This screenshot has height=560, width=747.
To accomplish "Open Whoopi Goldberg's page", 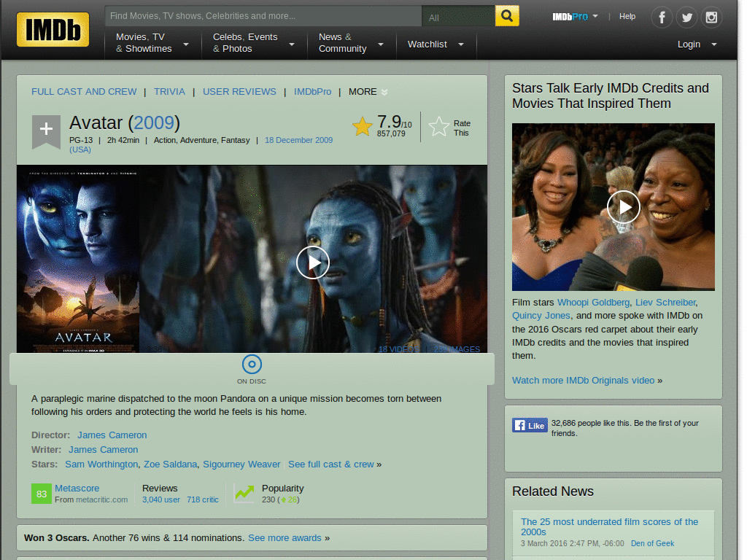I will [594, 303].
